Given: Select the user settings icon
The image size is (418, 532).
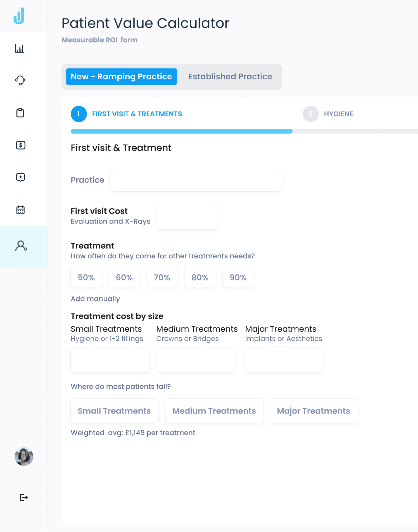Looking at the screenshot, I should pos(21,246).
